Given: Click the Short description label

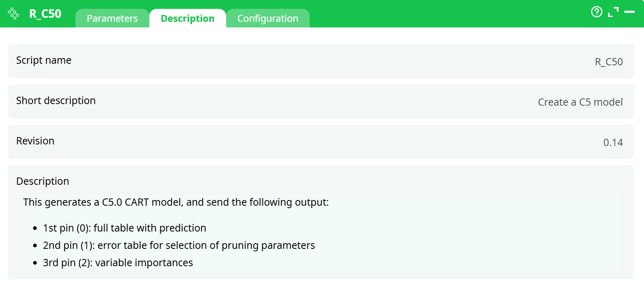Looking at the screenshot, I should 56,100.
